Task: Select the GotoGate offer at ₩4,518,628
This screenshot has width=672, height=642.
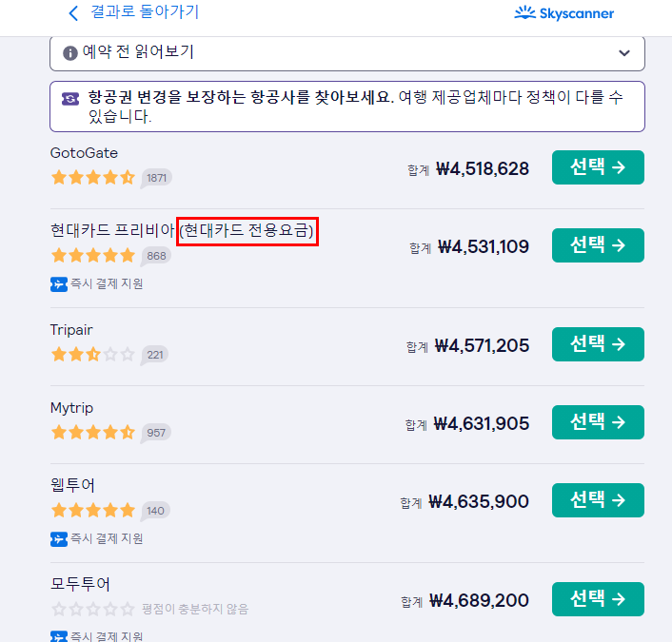Action: [x=598, y=167]
